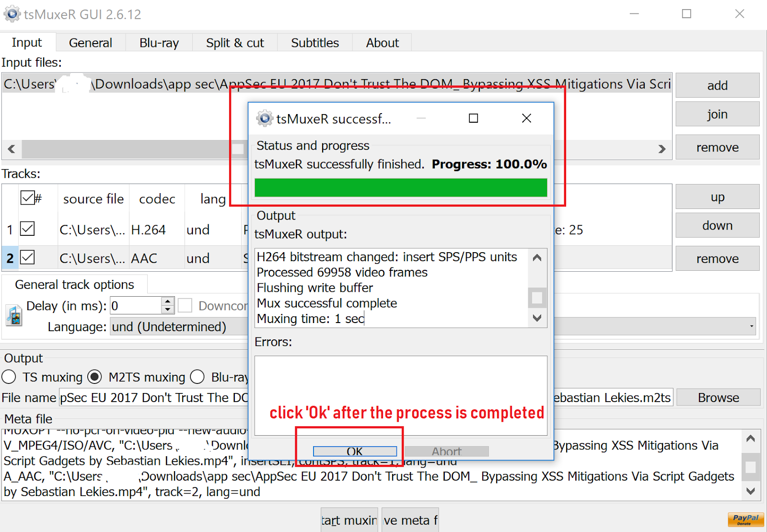Close the tsMuxeR successful dialog with X
This screenshot has width=767, height=532.
click(526, 118)
